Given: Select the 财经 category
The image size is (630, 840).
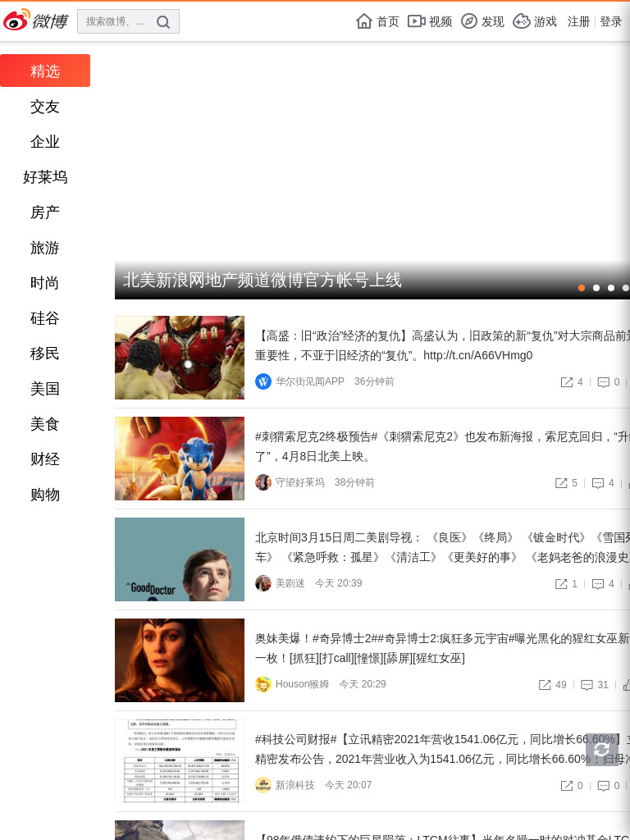Looking at the screenshot, I should [45, 459].
